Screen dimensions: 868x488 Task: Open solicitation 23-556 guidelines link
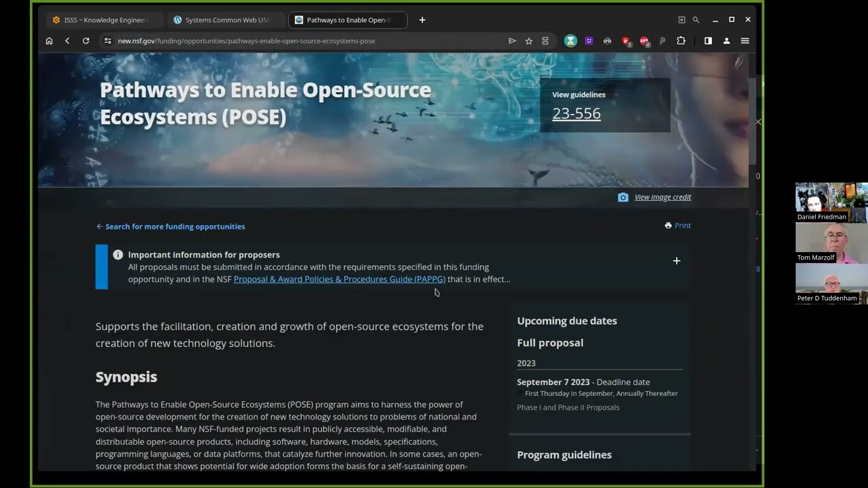pyautogui.click(x=576, y=113)
